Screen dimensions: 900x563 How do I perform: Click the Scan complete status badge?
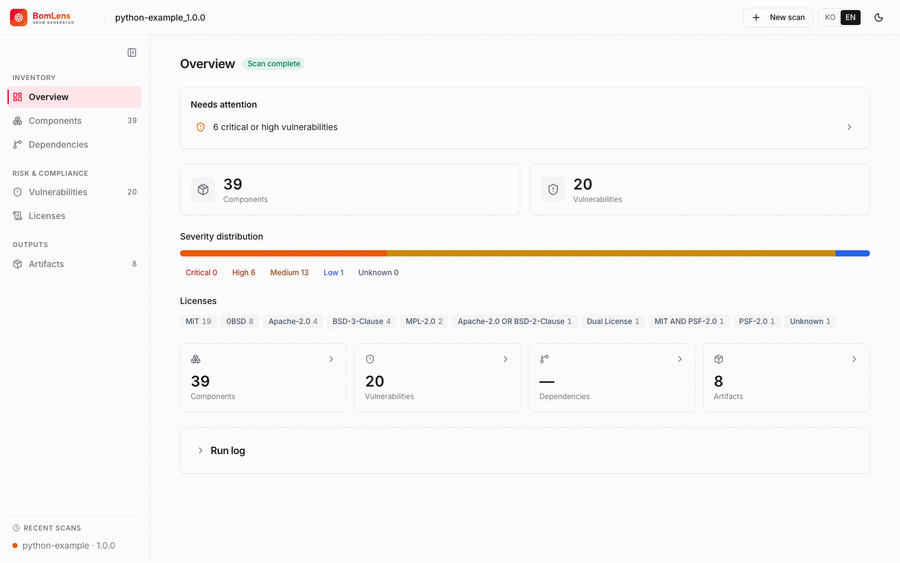point(274,64)
